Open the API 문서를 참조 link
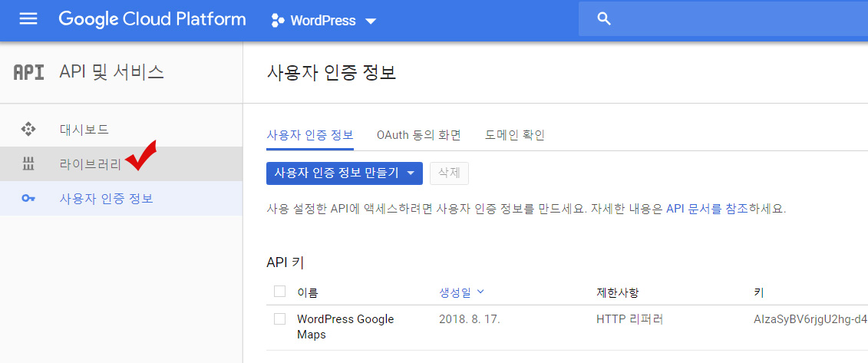 coord(708,210)
